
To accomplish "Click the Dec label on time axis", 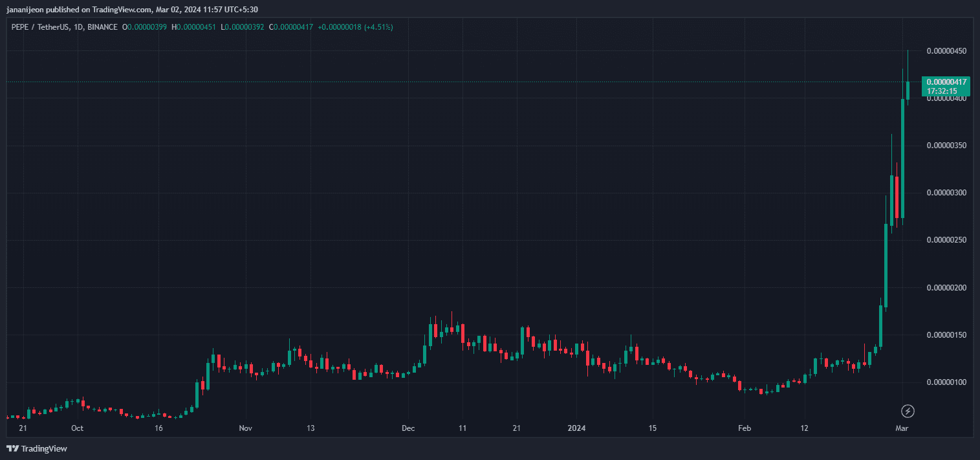I will (x=408, y=428).
